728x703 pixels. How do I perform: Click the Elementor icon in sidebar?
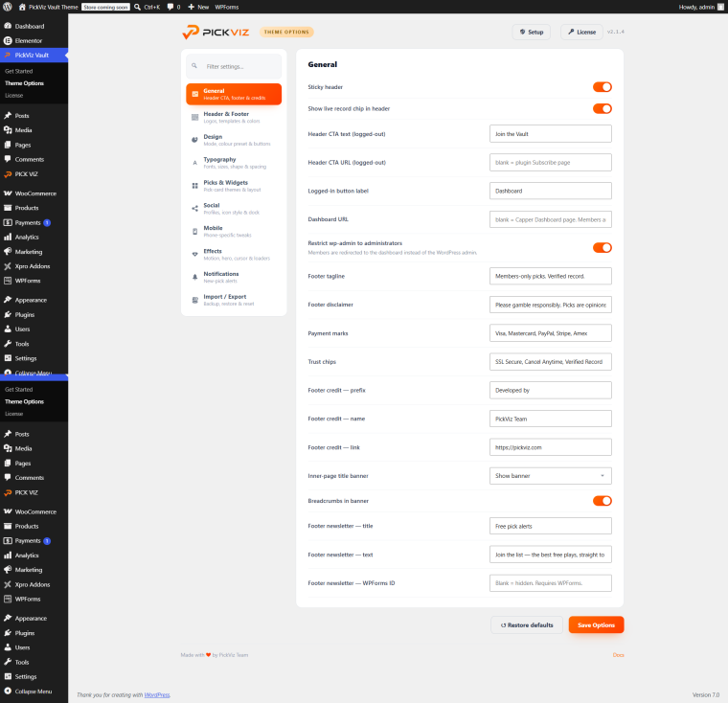click(8, 40)
